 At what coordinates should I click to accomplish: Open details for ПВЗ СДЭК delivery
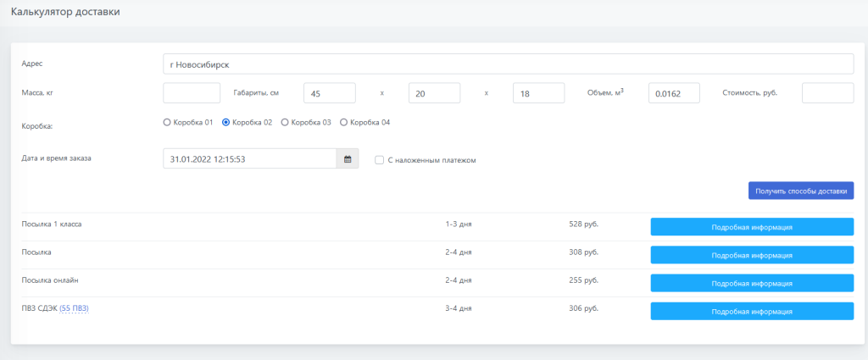tap(751, 311)
